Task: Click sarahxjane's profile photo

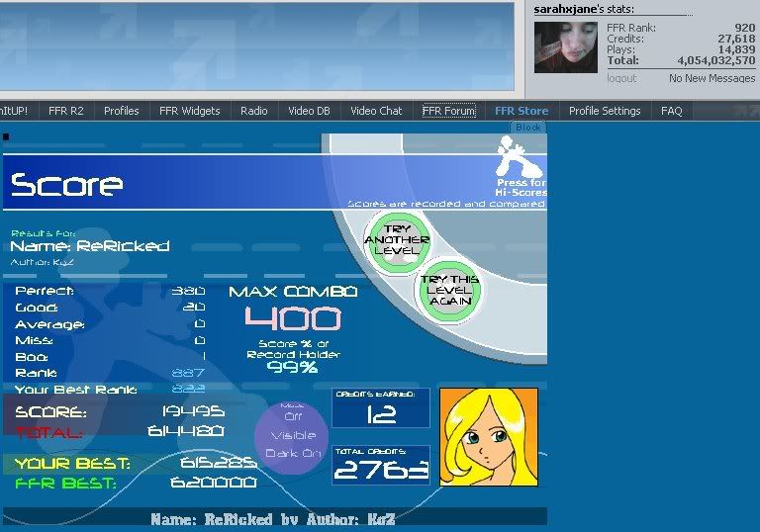Action: tap(565, 47)
